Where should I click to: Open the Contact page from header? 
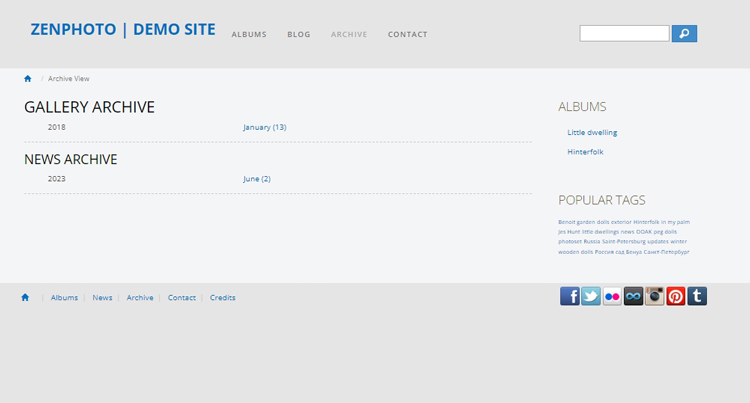[x=407, y=35]
